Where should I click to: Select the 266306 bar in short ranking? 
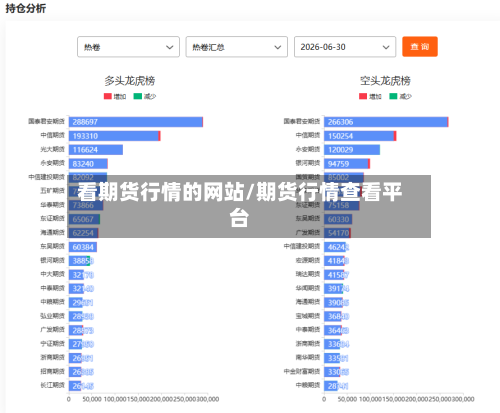click(x=386, y=122)
